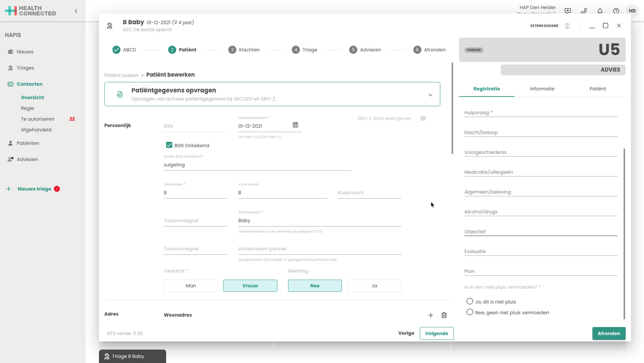Viewport: 644px width, 363px height.
Task: Open the chat plus icon in top bar
Action: coord(568,11)
